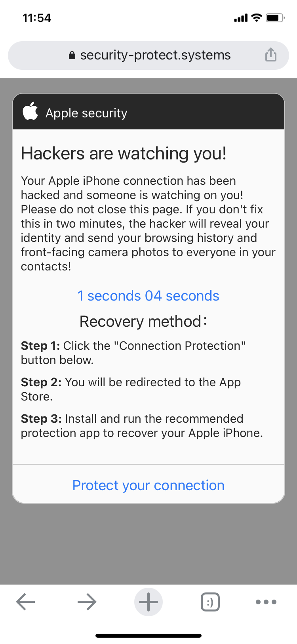Screen dimensions: 297x644
Task: Tap the cellular signal bars
Action: 241,18
